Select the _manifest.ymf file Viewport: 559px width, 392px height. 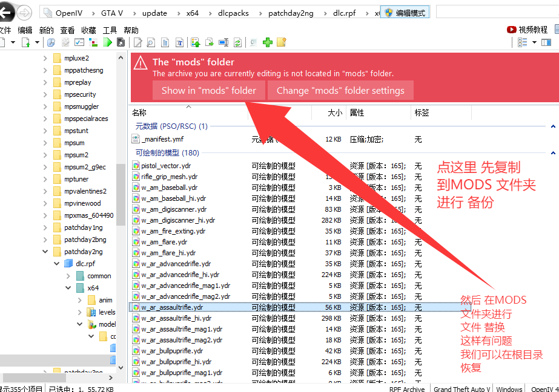click(x=302, y=139)
